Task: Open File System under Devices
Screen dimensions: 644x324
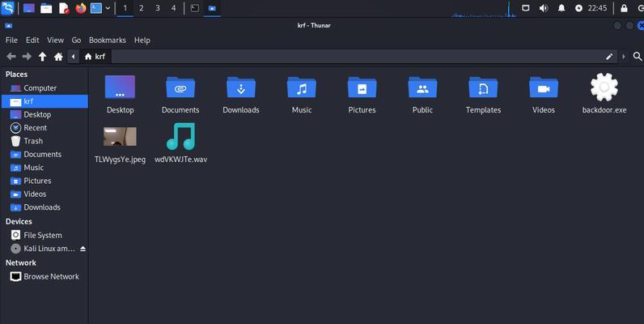Action: [x=44, y=235]
